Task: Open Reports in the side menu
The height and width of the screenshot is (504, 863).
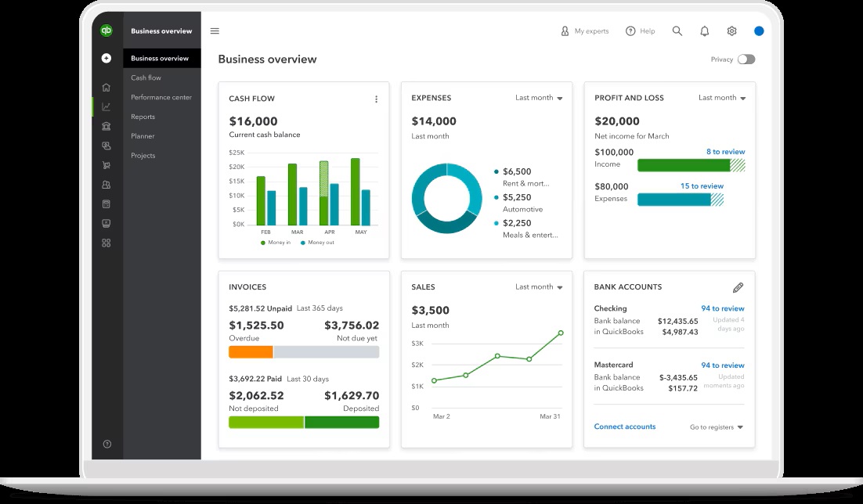Action: click(x=143, y=117)
